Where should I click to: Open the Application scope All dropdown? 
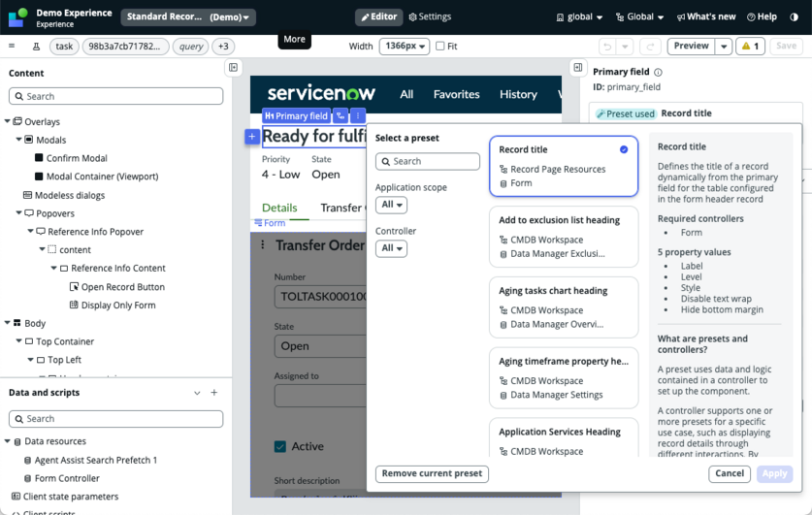392,205
